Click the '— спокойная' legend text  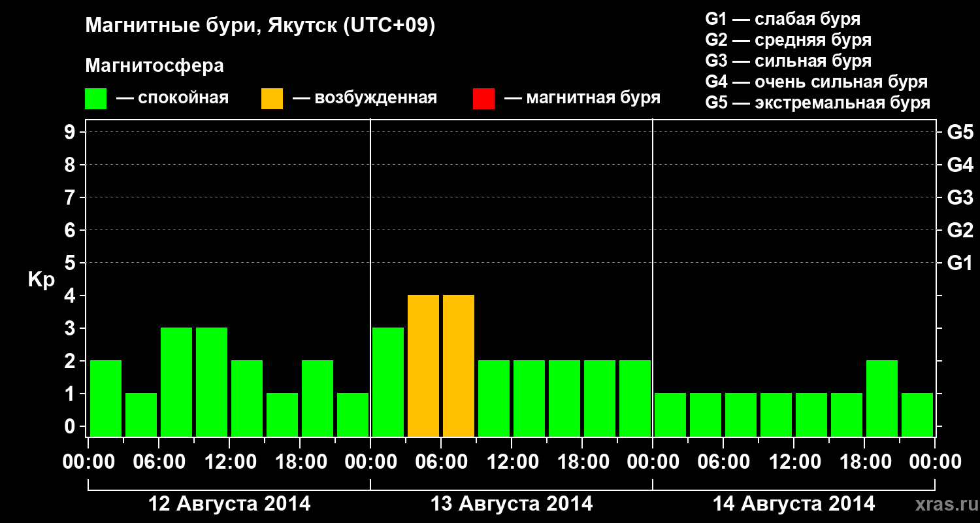[x=172, y=98]
